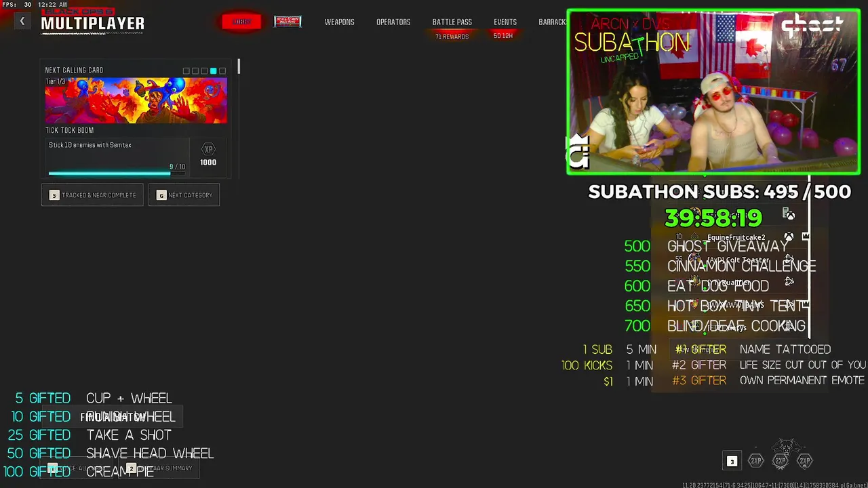This screenshot has height=488, width=868.
Task: Select 'Stick 10 enemies with Semtex' challenge text
Action: click(90, 145)
